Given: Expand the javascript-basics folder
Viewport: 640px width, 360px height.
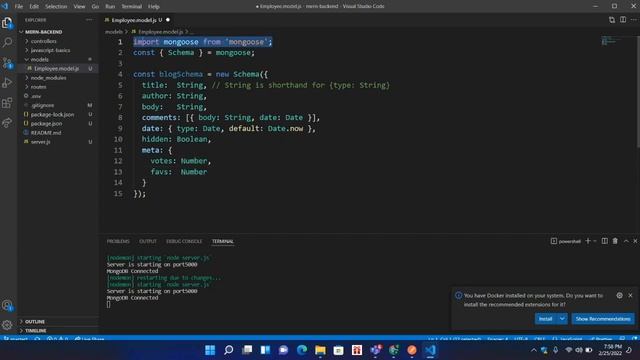Looking at the screenshot, I should [x=50, y=50].
